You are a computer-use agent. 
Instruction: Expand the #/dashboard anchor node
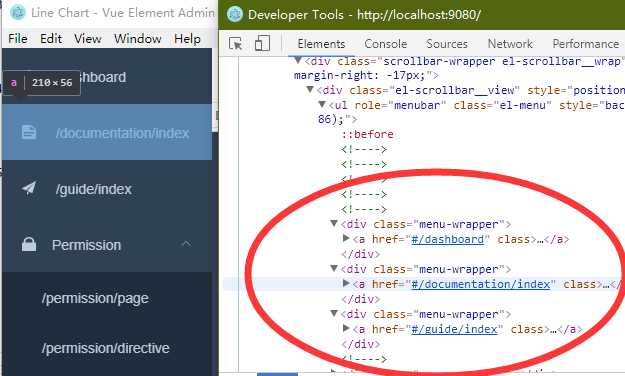click(x=346, y=238)
